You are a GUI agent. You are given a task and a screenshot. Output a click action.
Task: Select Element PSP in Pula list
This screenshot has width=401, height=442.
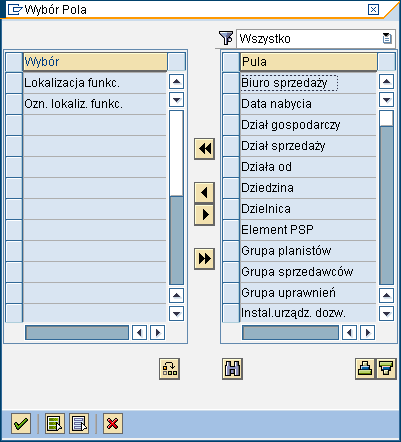coord(308,230)
